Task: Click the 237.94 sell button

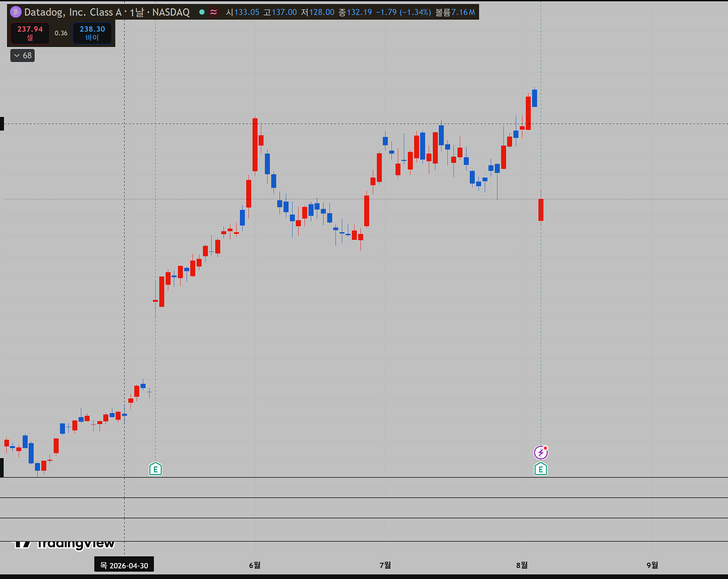Action: [x=30, y=33]
